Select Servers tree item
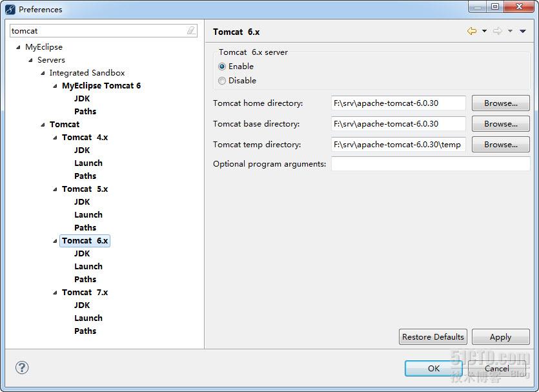 (x=51, y=60)
